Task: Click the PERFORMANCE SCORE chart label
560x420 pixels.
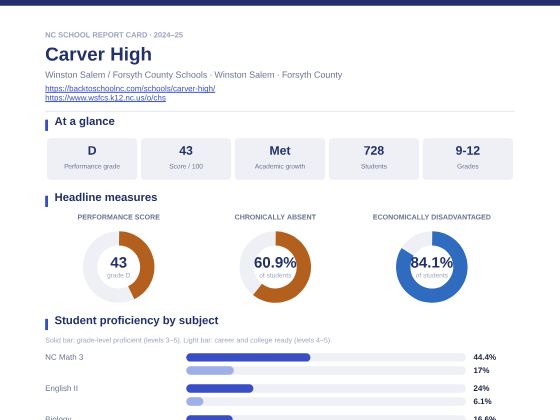Action: point(119,217)
